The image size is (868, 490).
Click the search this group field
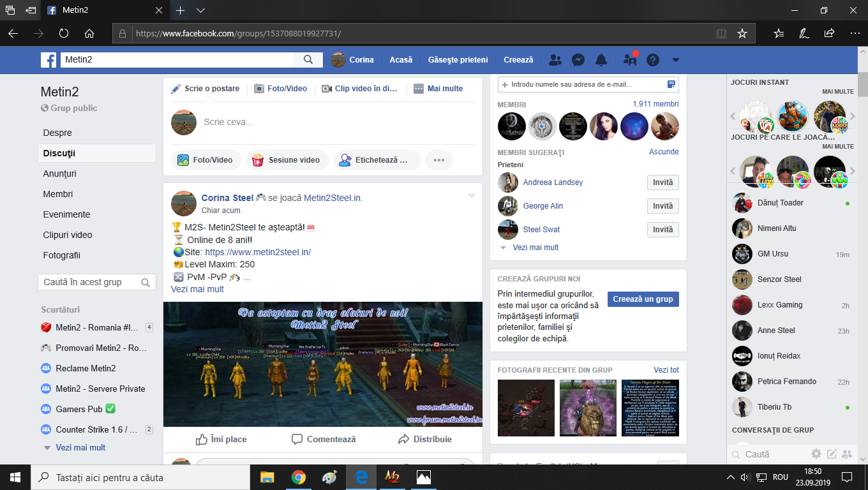97,282
